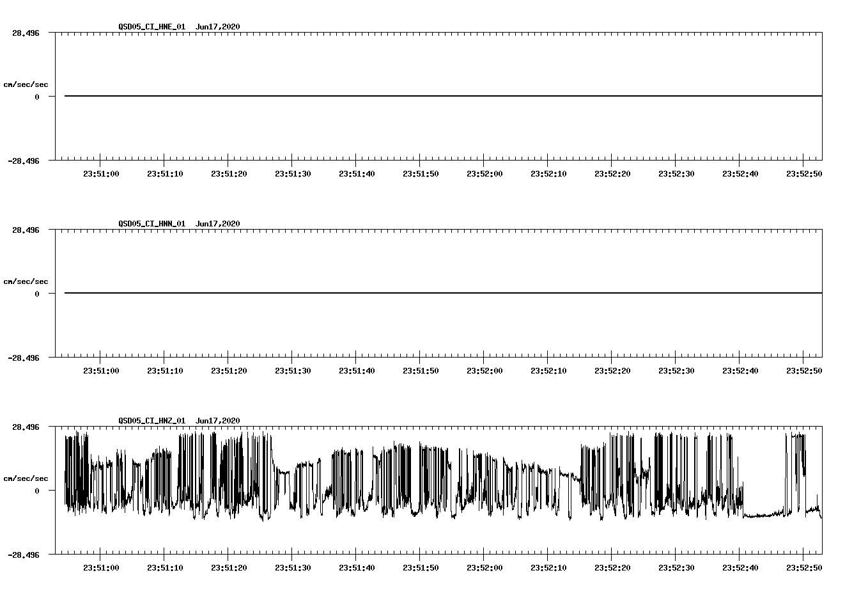The image size is (868, 591).
Task: Click 23:51:30 time label under HNZ plot
Action: tap(293, 568)
